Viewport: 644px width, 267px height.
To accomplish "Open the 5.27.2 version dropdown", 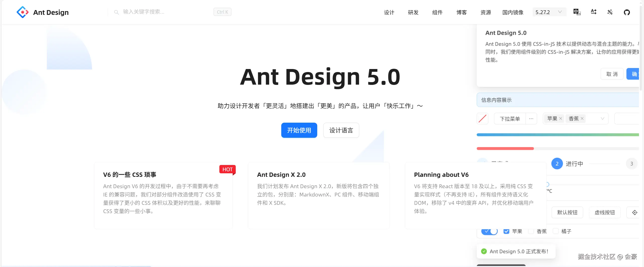I will coord(549,12).
